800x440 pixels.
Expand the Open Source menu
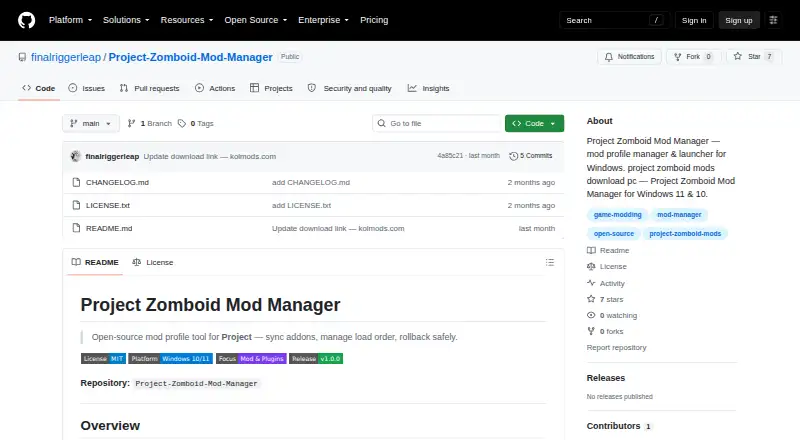pos(256,20)
